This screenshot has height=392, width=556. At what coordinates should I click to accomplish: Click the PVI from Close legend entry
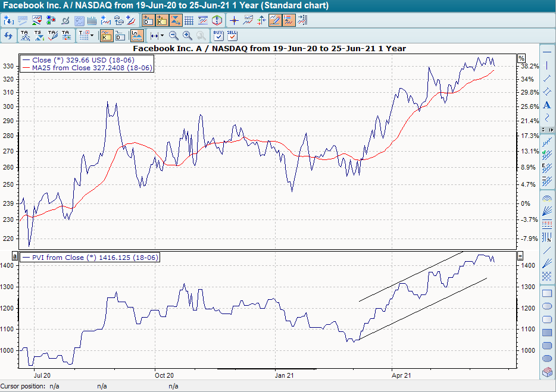[89, 257]
